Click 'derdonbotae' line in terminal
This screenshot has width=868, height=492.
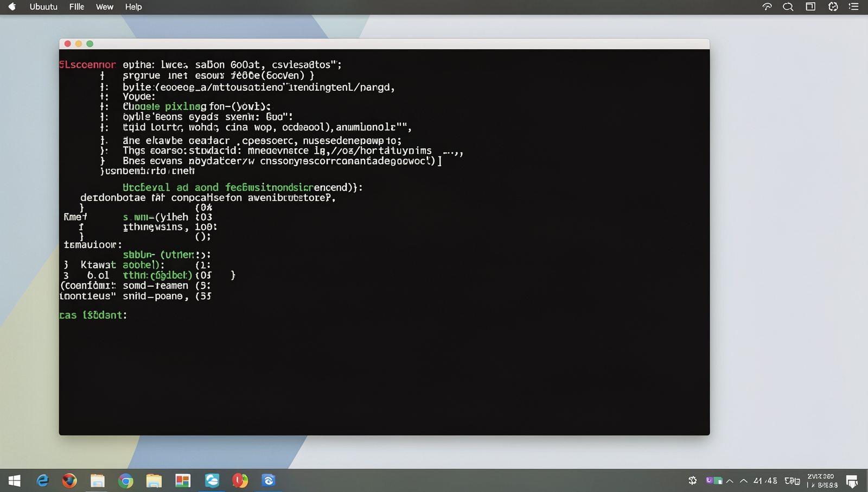tap(208, 198)
